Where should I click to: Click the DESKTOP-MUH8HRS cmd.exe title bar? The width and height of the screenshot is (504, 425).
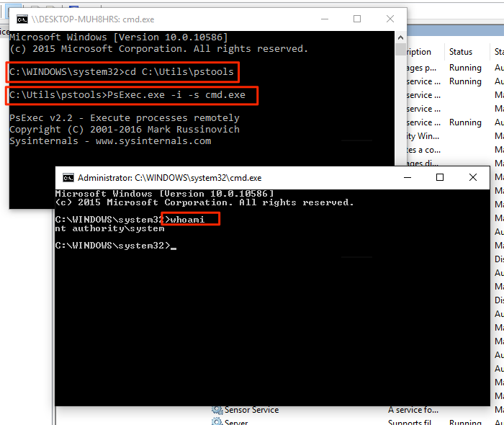coord(180,19)
